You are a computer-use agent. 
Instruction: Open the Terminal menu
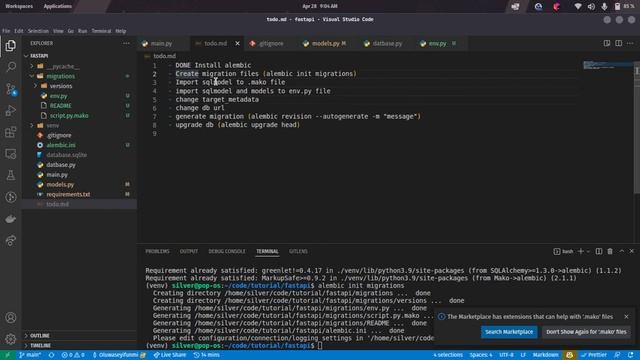101,31
